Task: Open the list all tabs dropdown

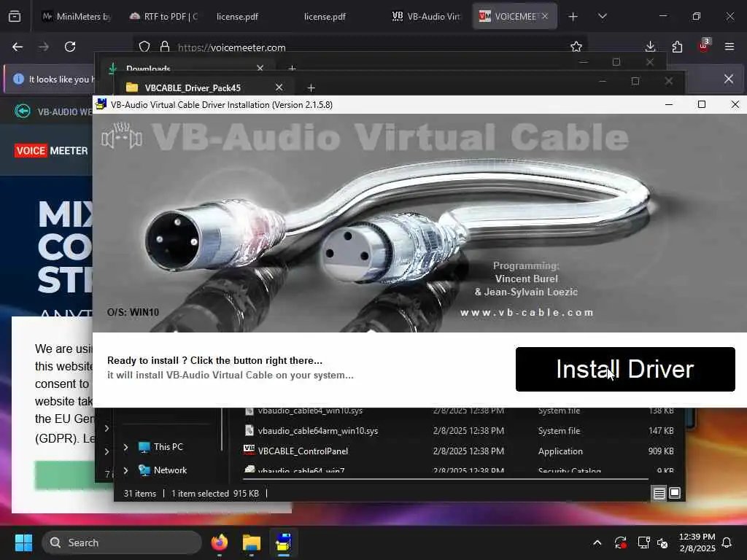Action: 602,16
